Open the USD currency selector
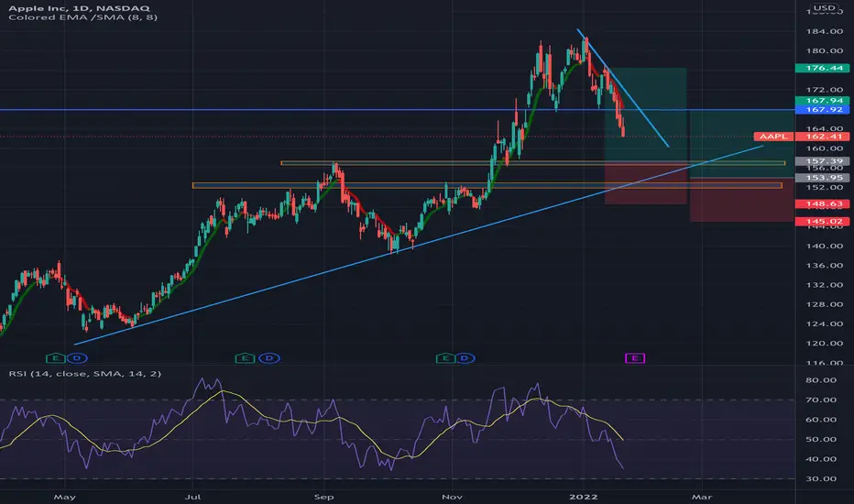The height and width of the screenshot is (504, 854). coord(824,7)
